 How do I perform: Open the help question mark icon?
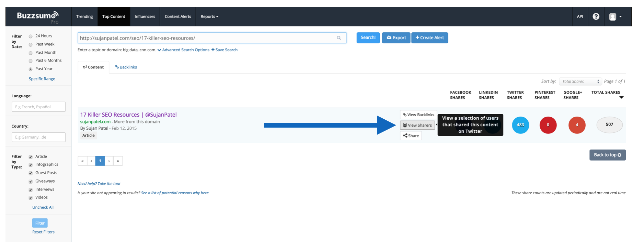pyautogui.click(x=596, y=17)
